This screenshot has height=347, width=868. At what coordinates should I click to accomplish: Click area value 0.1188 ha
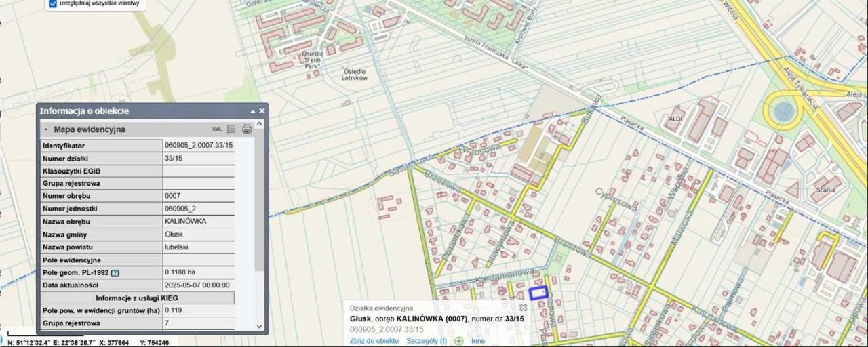(180, 272)
